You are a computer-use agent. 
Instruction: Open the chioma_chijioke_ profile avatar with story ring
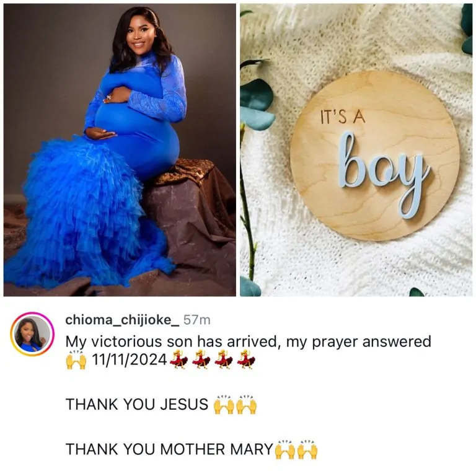click(x=32, y=334)
